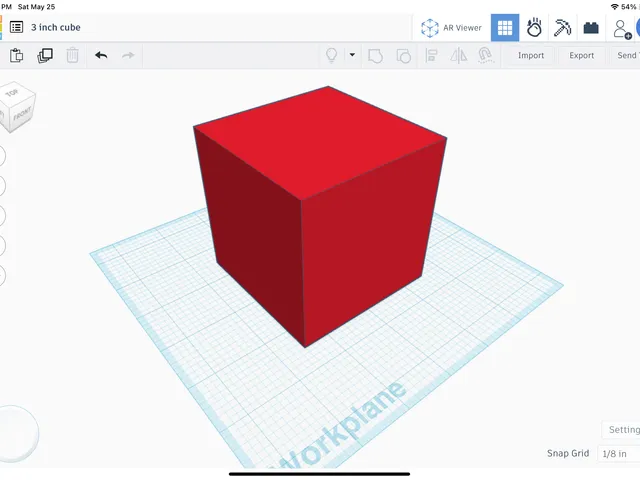The height and width of the screenshot is (480, 640).
Task: Click the Cruise magnet icon
Action: coord(485,56)
